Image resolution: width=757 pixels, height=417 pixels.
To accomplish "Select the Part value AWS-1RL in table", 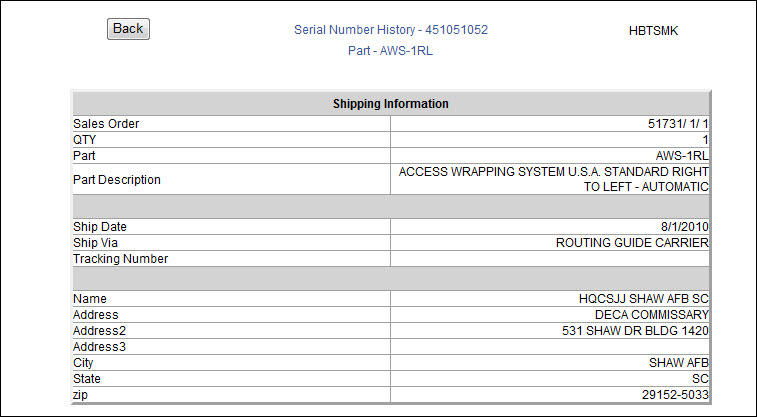I will click(x=682, y=156).
